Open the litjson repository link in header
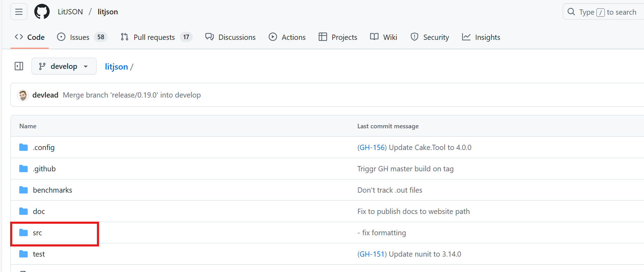The width and height of the screenshot is (644, 272). (108, 12)
